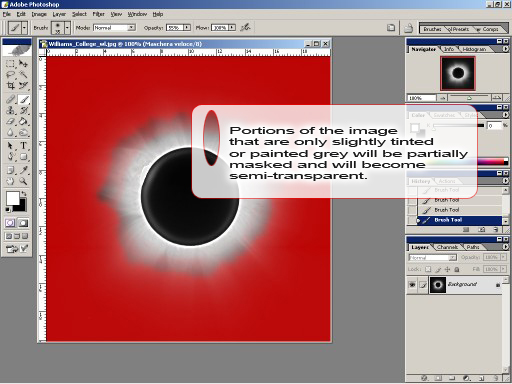Select the Eraser tool
Screen dimensions: 512x384
click(x=10, y=121)
